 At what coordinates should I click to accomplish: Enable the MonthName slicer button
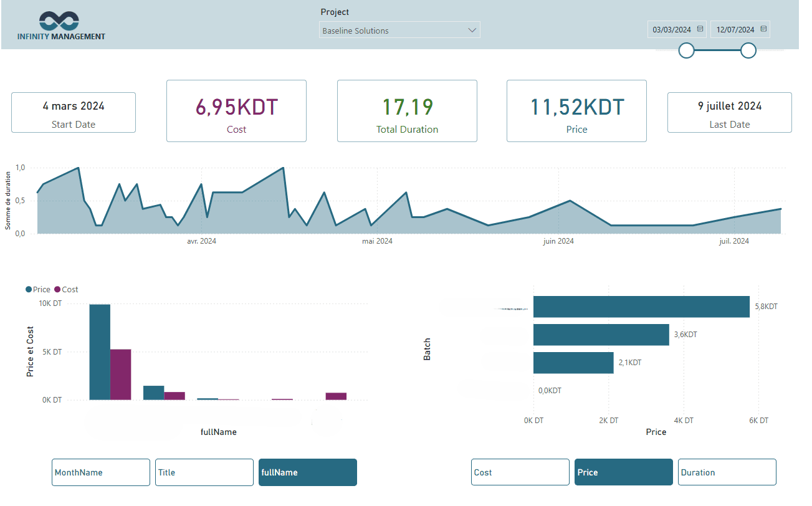point(100,472)
